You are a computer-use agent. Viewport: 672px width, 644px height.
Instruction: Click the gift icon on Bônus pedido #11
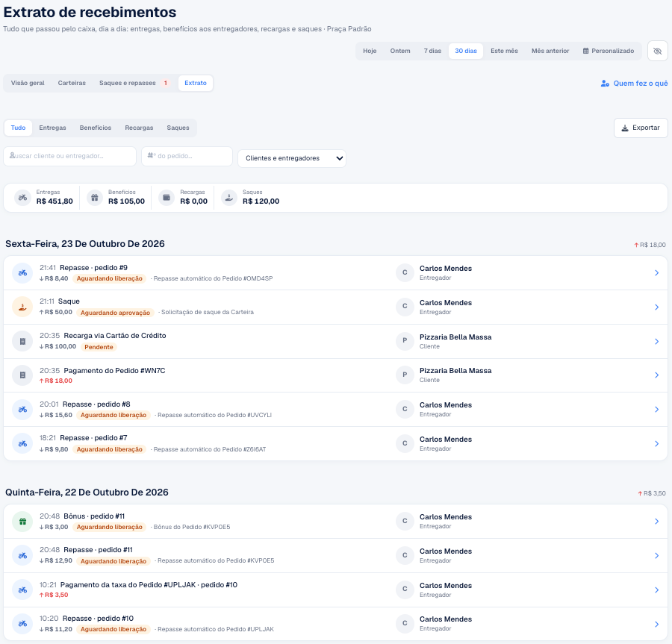click(x=22, y=521)
